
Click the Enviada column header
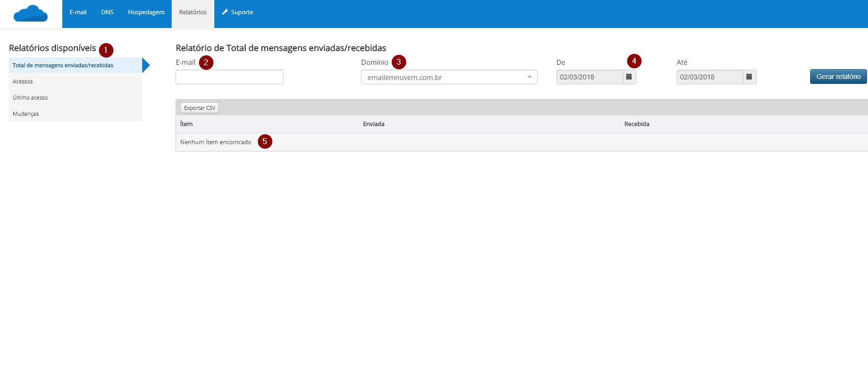374,124
